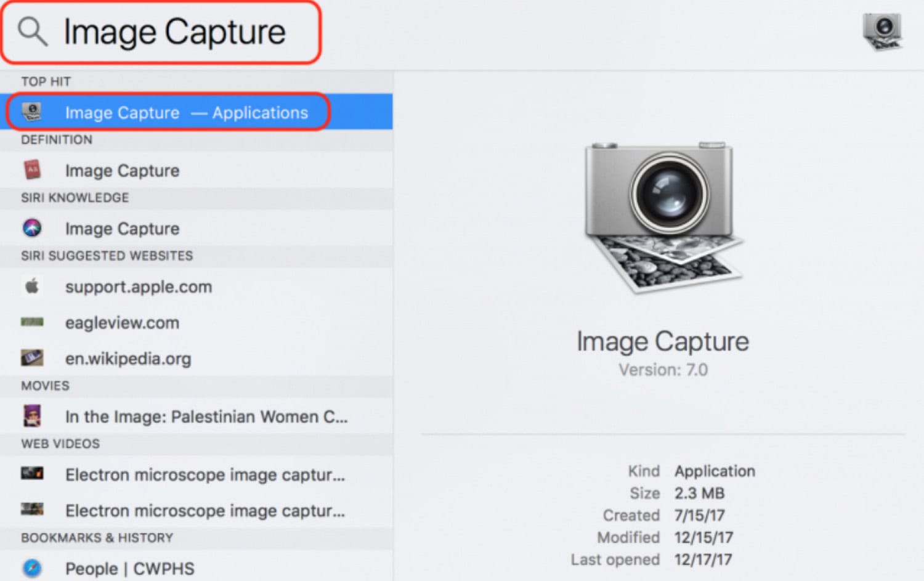
Task: Click the Apple logo icon beside support.apple.com
Action: [32, 286]
